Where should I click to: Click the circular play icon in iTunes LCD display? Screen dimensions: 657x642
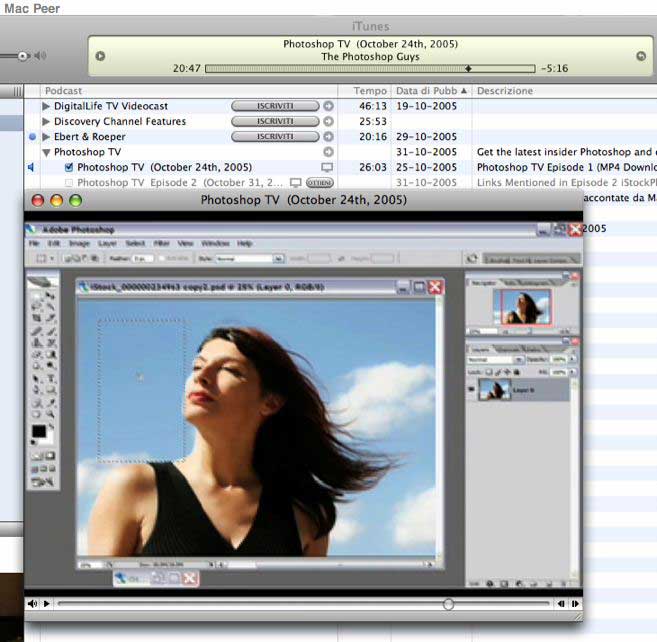tap(100, 56)
